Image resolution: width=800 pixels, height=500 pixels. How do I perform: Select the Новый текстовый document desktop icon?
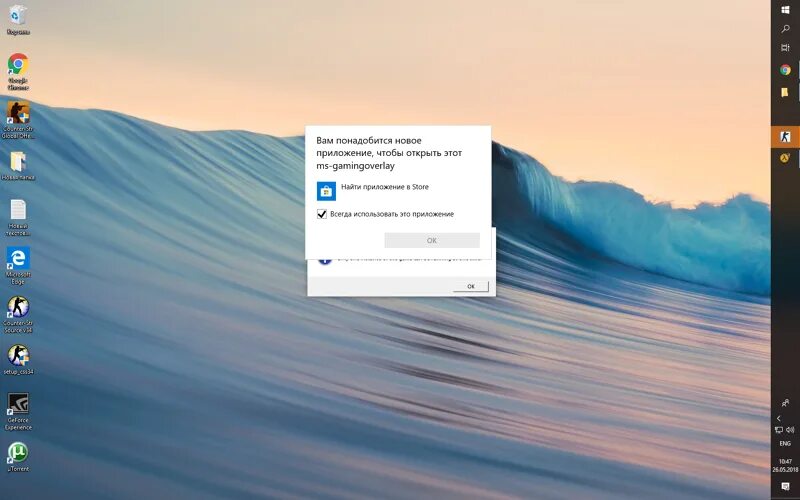18,218
